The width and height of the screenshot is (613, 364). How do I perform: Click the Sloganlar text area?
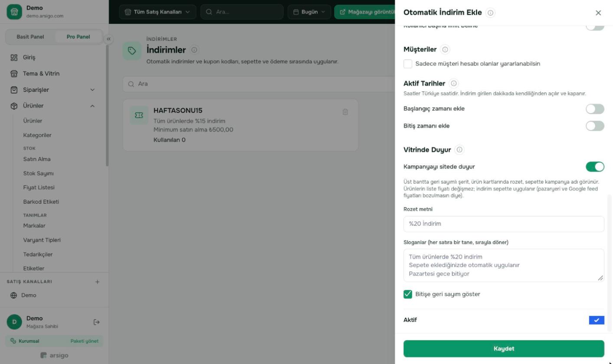click(x=504, y=265)
